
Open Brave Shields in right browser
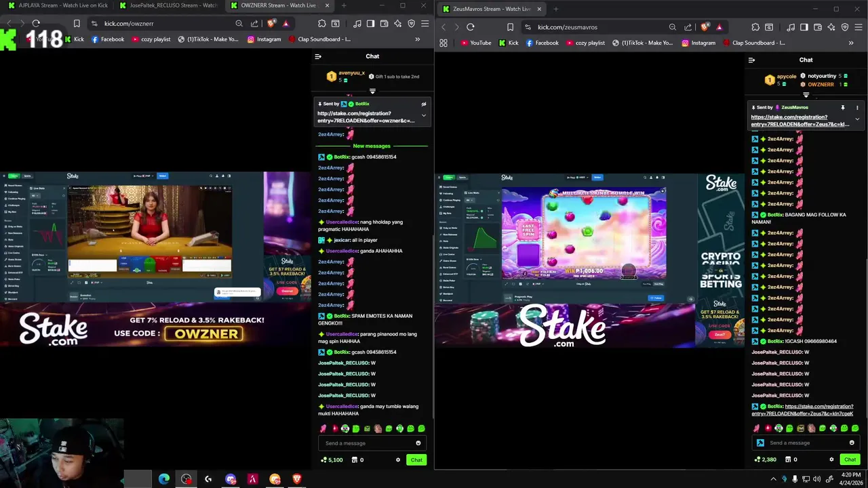click(x=705, y=27)
